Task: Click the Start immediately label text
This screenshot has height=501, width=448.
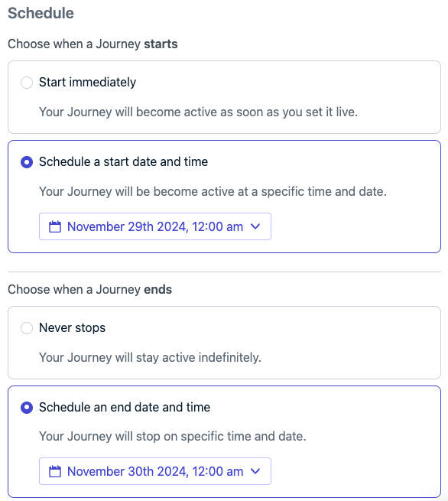Action: click(x=87, y=83)
